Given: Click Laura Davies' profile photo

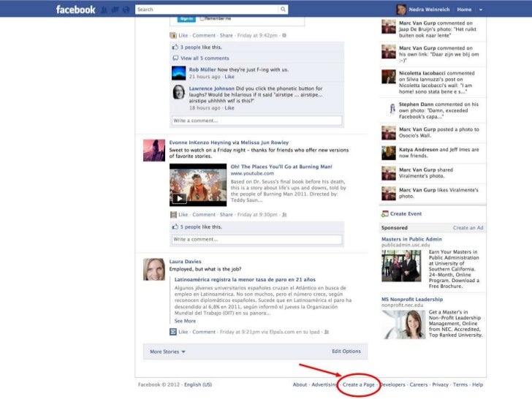Looking at the screenshot, I should (154, 270).
